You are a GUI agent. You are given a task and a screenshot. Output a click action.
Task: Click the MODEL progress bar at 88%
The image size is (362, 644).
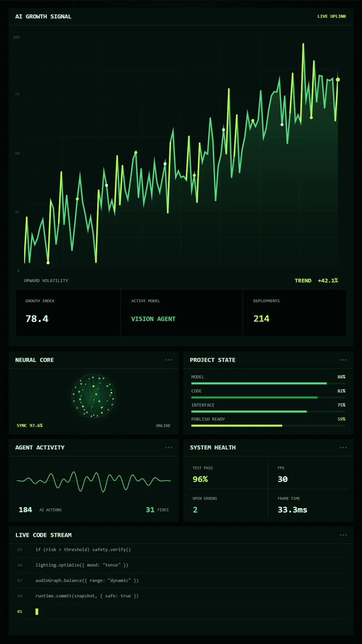(x=268, y=383)
